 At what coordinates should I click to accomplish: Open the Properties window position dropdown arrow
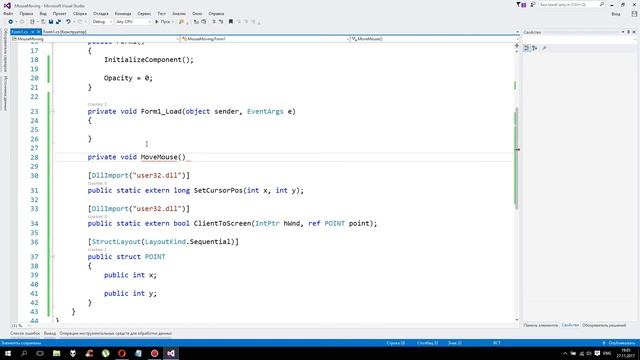pyautogui.click(x=623, y=32)
